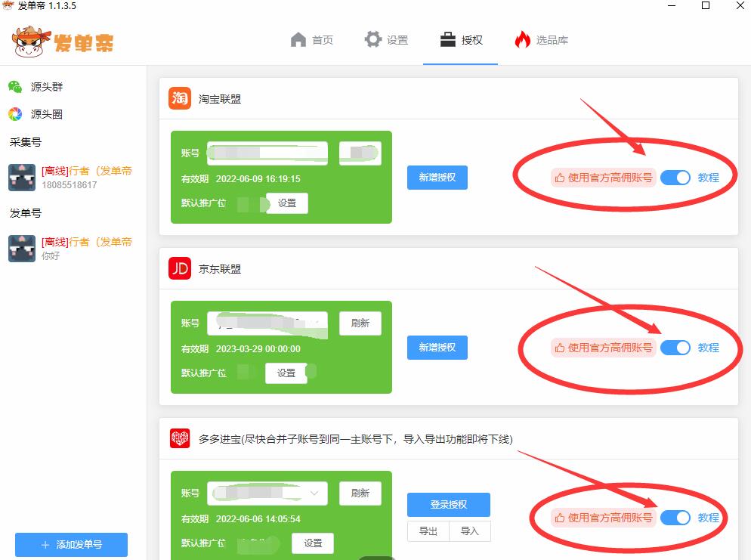Click 新增授权 button for 淘宝联盟

[x=437, y=178]
